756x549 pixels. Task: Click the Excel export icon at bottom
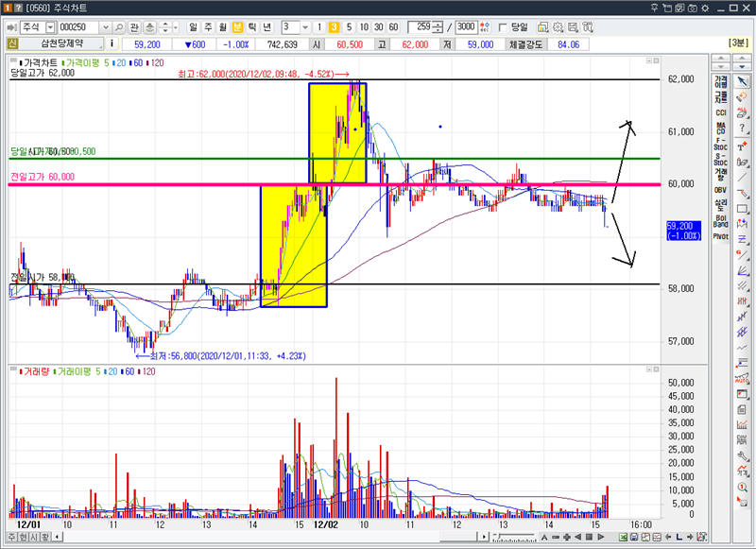(x=623, y=537)
